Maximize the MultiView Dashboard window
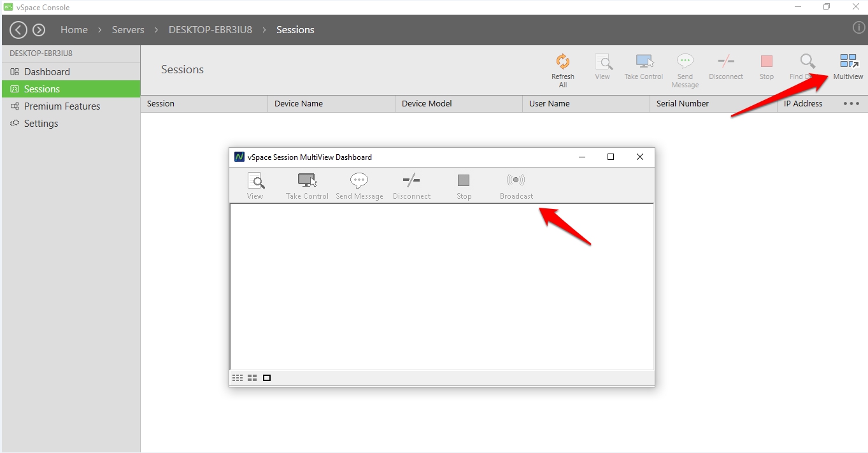 pyautogui.click(x=611, y=157)
